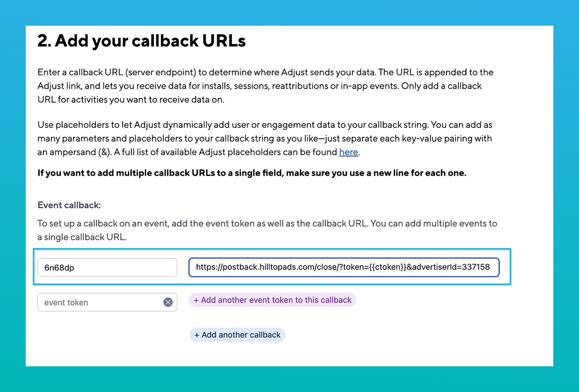
Task: Click the token text 6n68dp to select it
Action: point(58,267)
